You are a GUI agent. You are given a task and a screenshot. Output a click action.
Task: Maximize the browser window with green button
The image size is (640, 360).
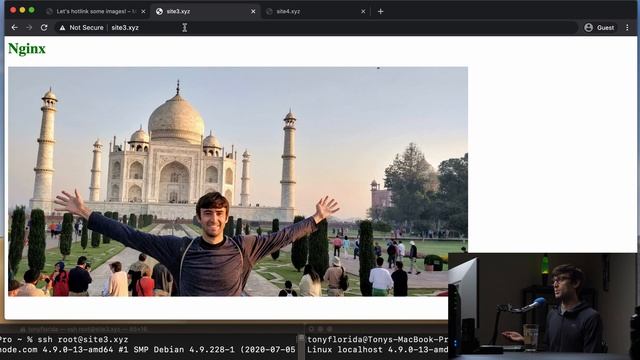click(x=31, y=10)
